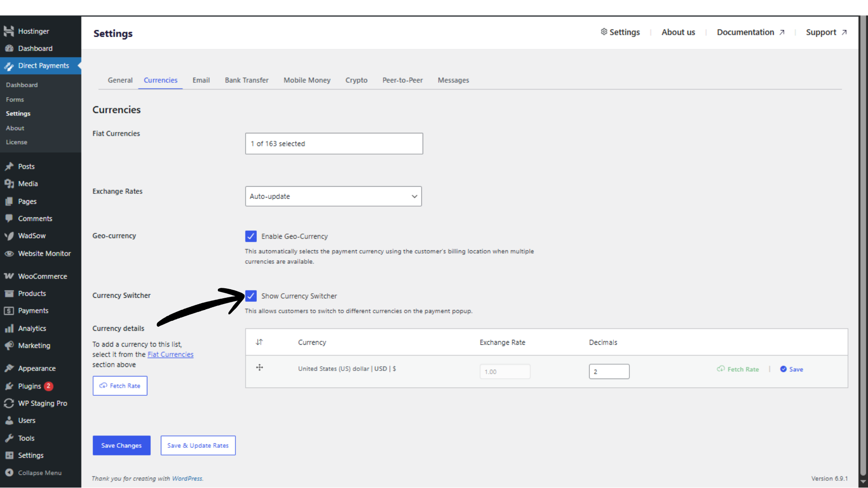Click the sort arrows icon in table header

[x=259, y=343]
